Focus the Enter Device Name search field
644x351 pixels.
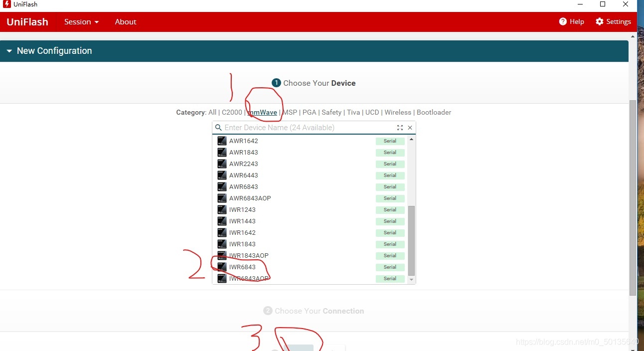[x=309, y=128]
